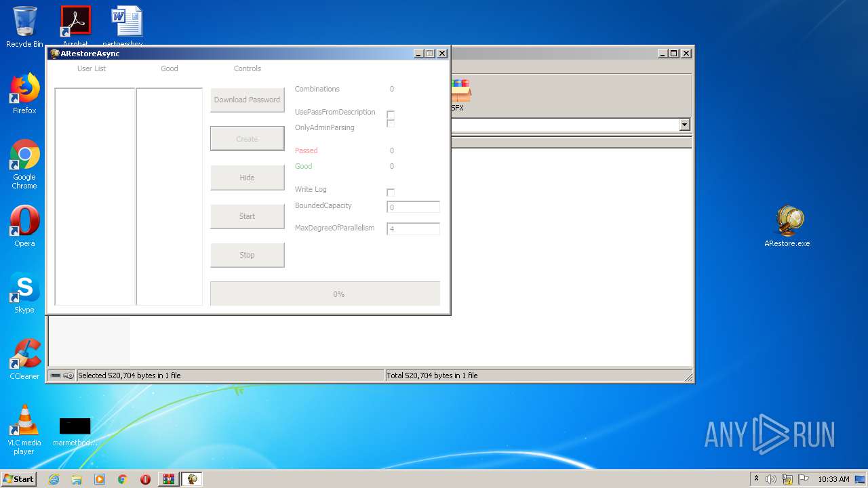
Task: Click the MaxDegreeOfParallelism field
Action: click(x=413, y=229)
